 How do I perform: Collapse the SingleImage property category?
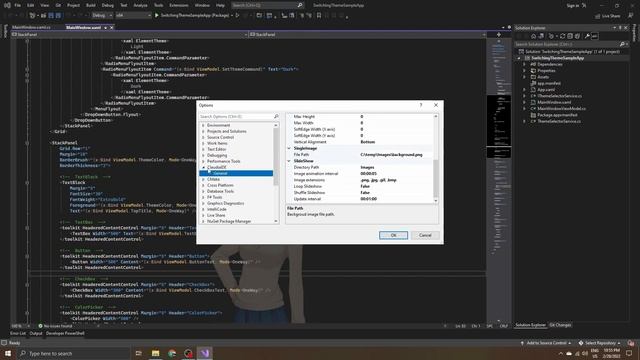[x=289, y=148]
